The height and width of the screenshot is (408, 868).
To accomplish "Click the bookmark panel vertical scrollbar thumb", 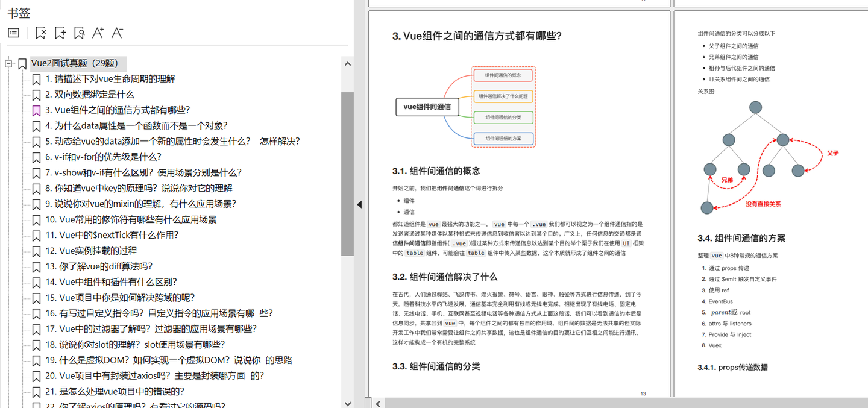I will (x=347, y=174).
